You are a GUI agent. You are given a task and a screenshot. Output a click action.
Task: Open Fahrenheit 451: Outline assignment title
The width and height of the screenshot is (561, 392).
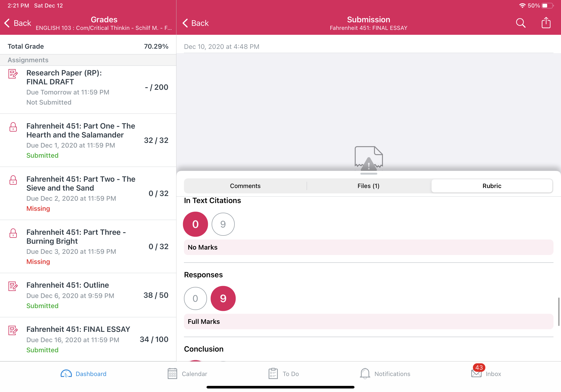[68, 285]
